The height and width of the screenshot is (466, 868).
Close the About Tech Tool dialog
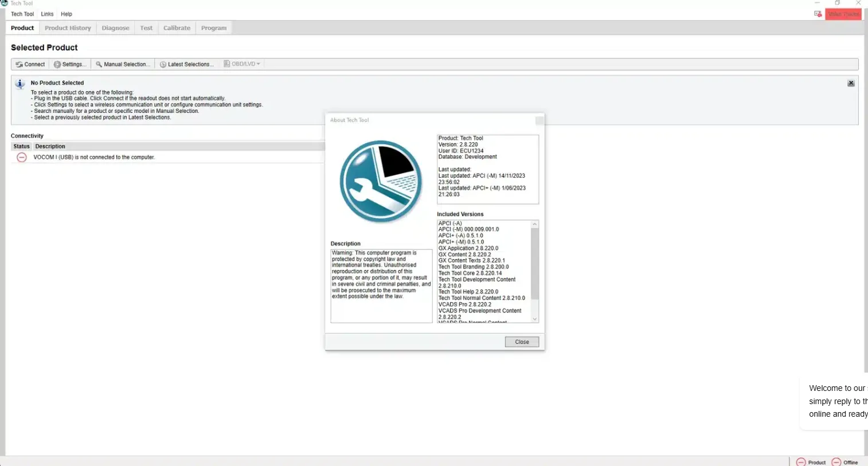(521, 342)
